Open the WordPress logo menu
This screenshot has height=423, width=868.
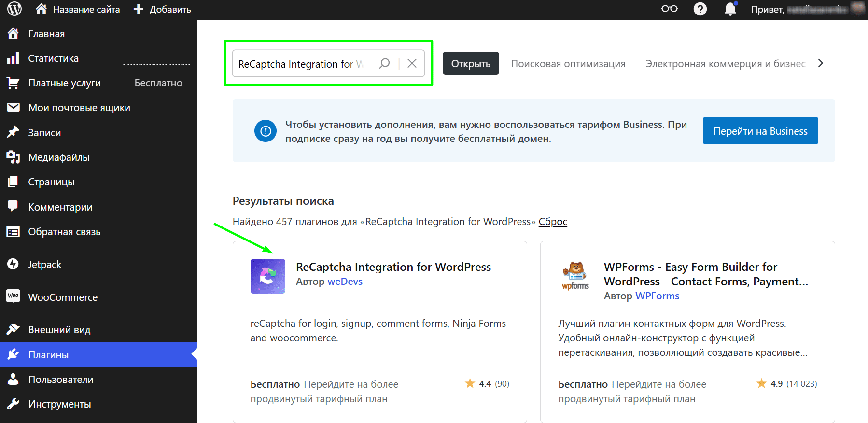point(14,9)
